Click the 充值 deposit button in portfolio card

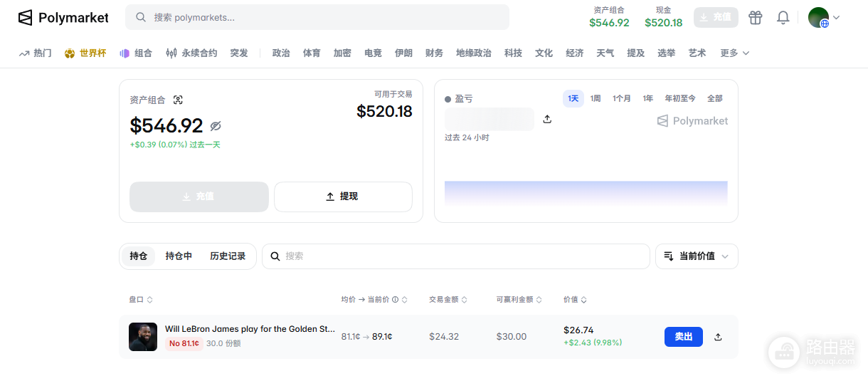point(199,197)
